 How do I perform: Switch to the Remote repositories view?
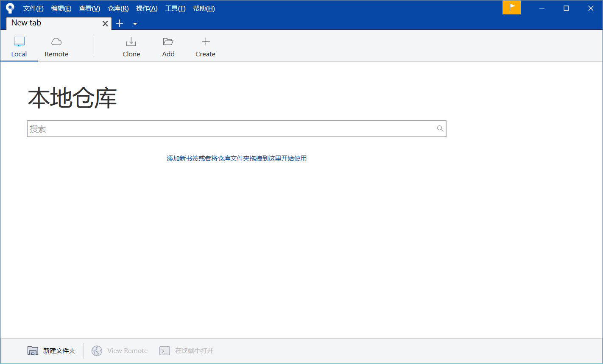pyautogui.click(x=56, y=47)
